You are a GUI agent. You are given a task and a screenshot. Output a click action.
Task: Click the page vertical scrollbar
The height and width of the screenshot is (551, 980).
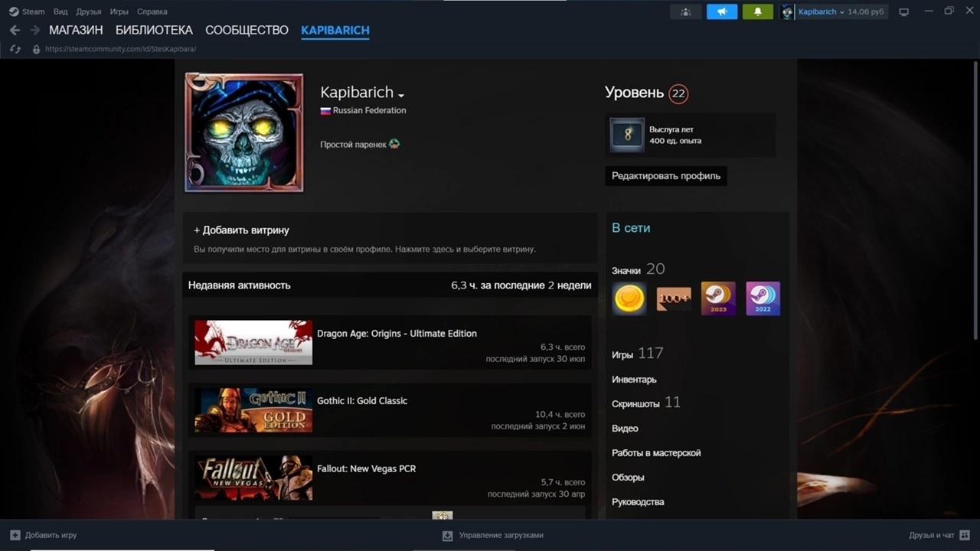click(x=975, y=199)
